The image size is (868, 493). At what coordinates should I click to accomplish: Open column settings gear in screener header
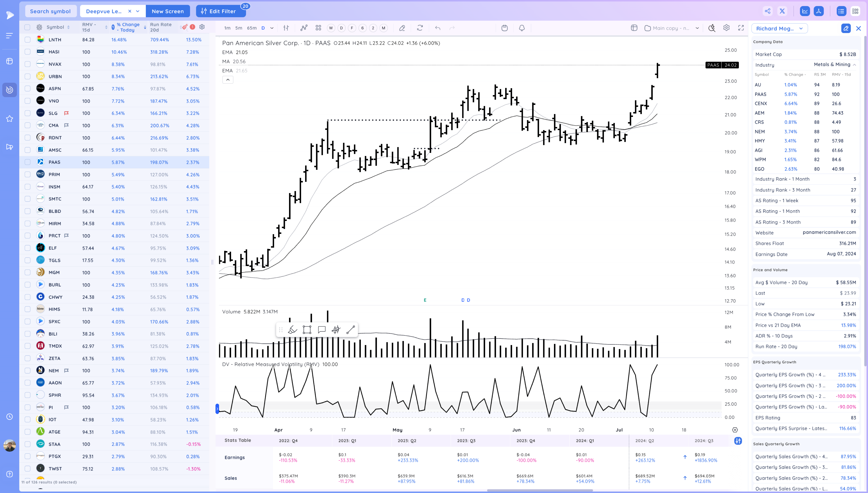pos(202,27)
